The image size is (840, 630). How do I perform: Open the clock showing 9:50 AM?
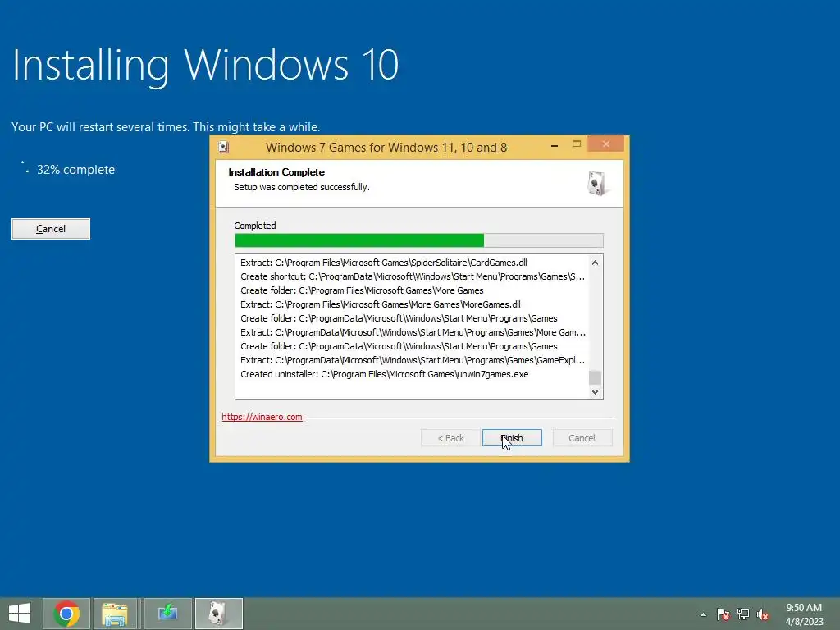tap(804, 614)
